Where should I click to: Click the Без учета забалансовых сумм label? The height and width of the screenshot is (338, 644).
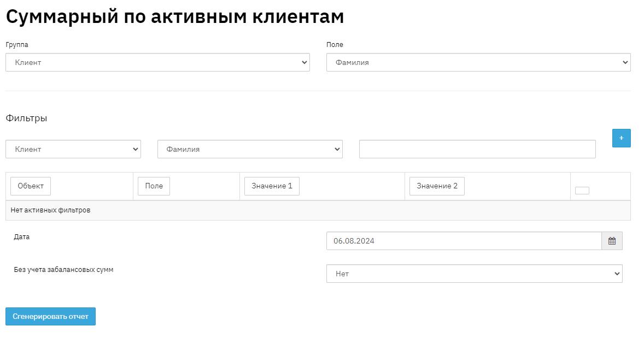click(63, 270)
